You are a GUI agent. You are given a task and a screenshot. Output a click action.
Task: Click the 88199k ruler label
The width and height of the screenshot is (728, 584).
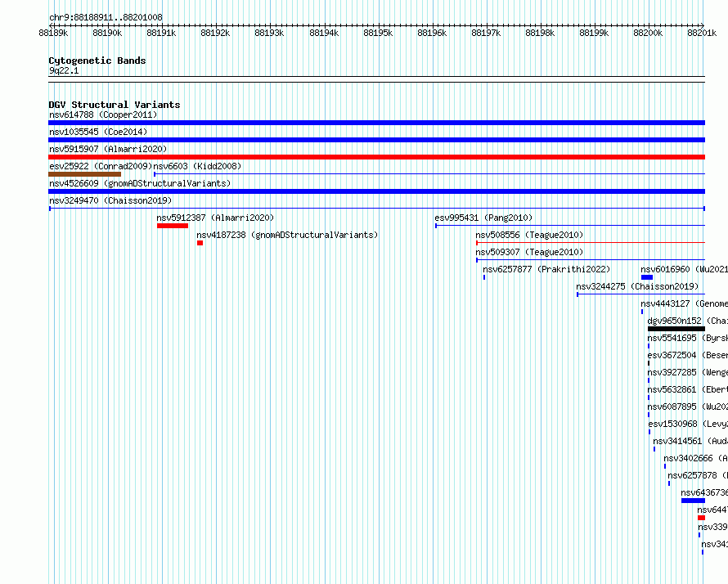594,33
